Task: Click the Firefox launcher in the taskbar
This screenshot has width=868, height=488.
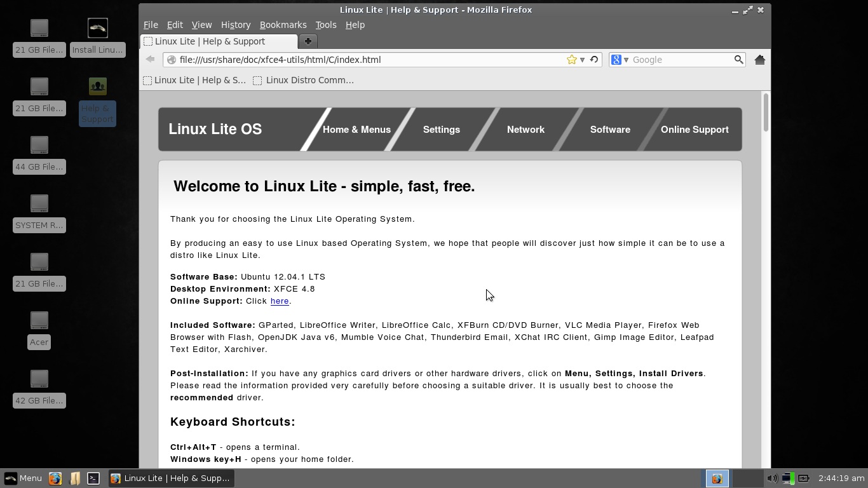Action: click(55, 478)
